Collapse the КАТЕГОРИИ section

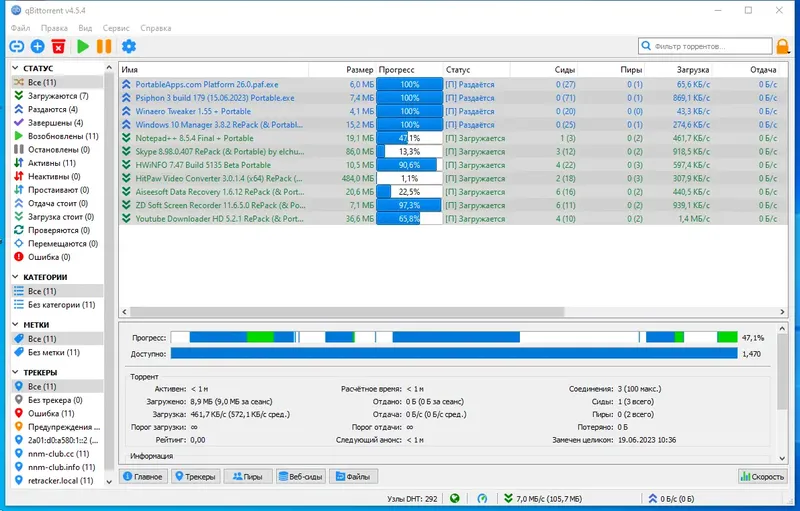tap(15, 277)
